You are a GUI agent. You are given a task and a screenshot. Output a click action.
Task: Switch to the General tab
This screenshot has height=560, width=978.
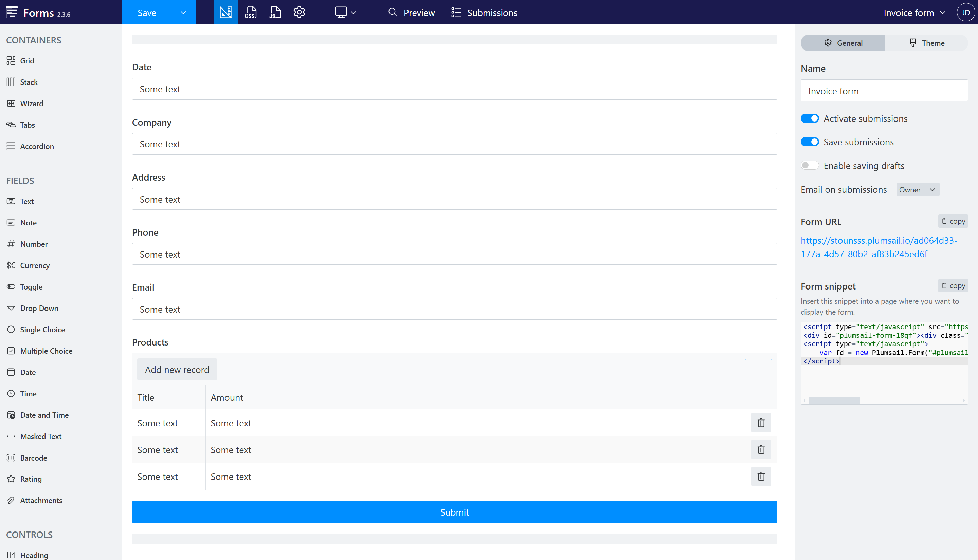[x=843, y=43]
